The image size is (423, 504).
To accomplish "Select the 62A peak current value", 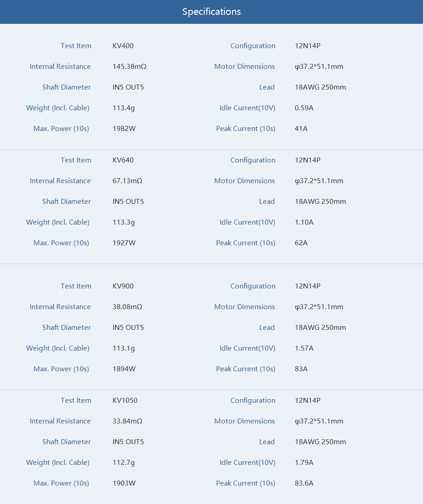I will tap(301, 243).
